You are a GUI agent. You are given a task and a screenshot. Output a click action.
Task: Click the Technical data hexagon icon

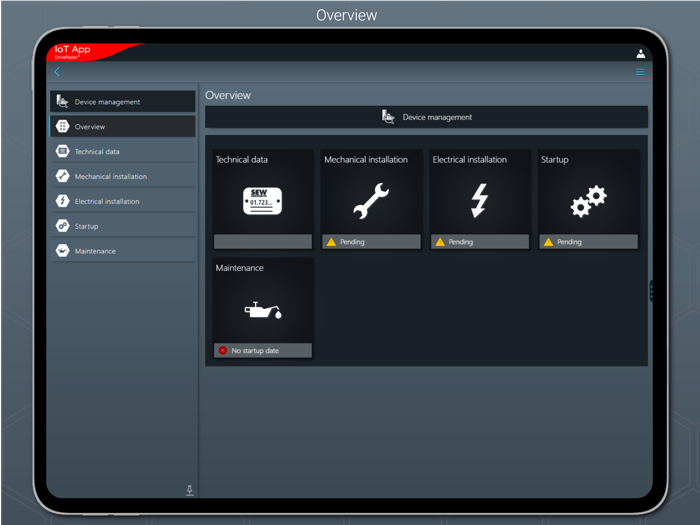(x=62, y=152)
